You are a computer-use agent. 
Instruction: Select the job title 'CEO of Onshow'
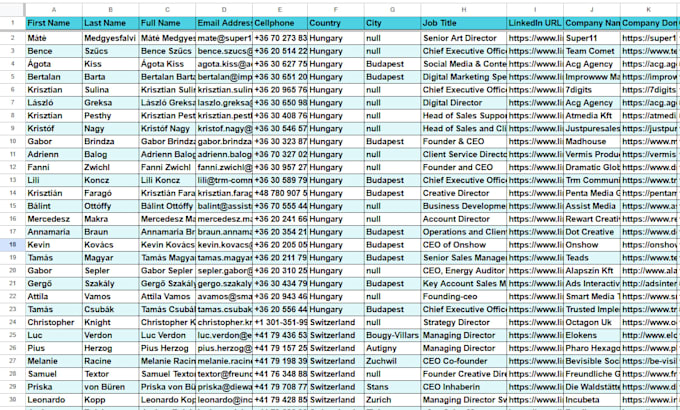[463, 245]
